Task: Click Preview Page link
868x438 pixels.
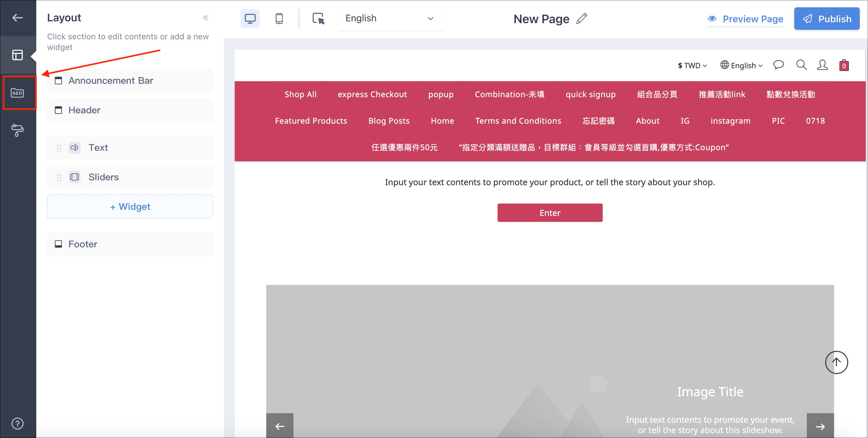Action: (x=745, y=19)
